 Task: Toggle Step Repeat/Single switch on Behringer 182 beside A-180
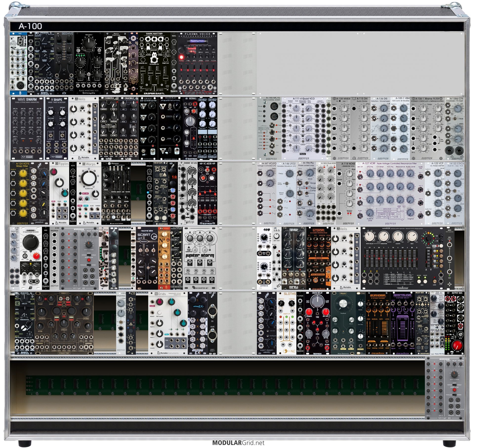click(89, 255)
